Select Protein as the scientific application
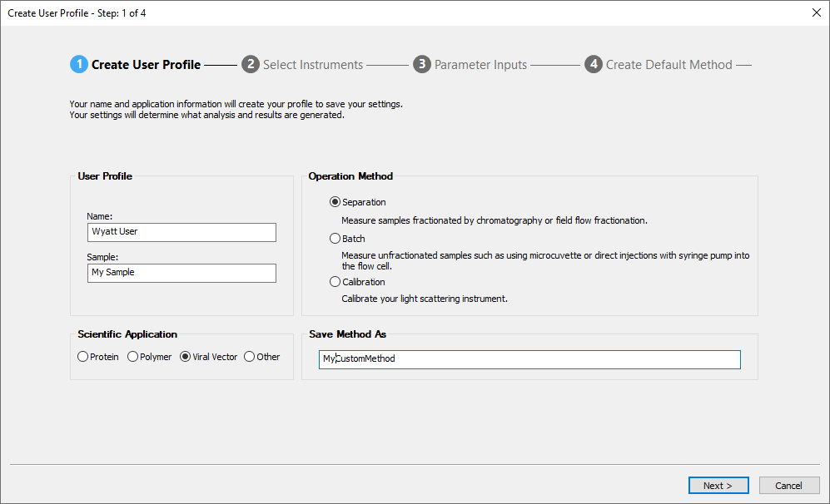Screen dimensions: 830x504 (82, 357)
